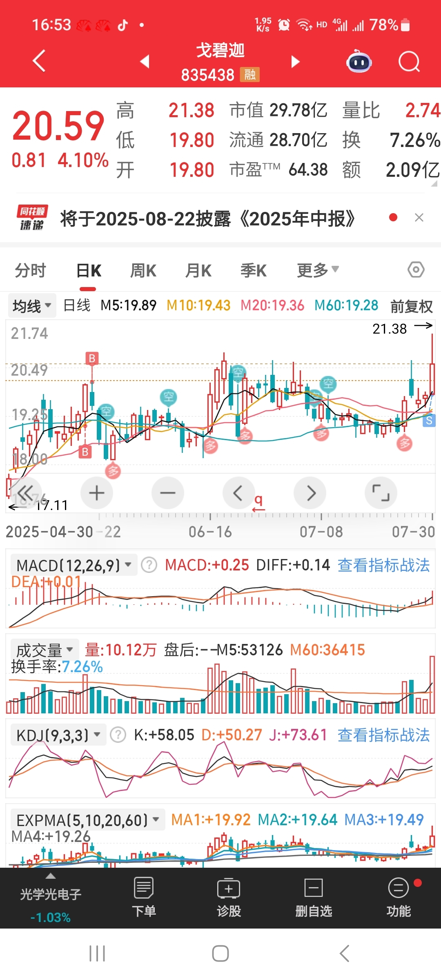The width and height of the screenshot is (441, 980).
Task: Expand 光学光电子 sector panel
Action: [x=51, y=898]
